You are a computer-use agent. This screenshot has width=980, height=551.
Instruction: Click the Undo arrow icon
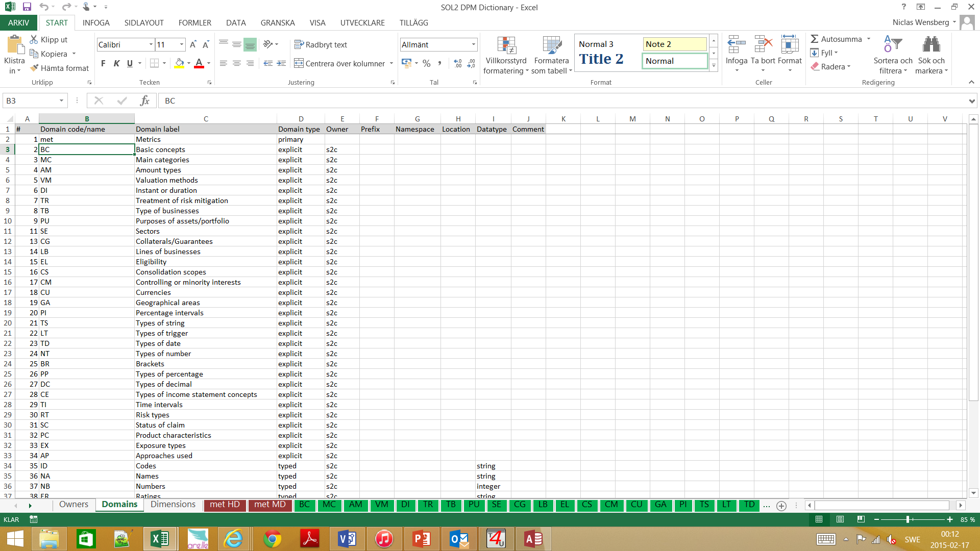(44, 7)
